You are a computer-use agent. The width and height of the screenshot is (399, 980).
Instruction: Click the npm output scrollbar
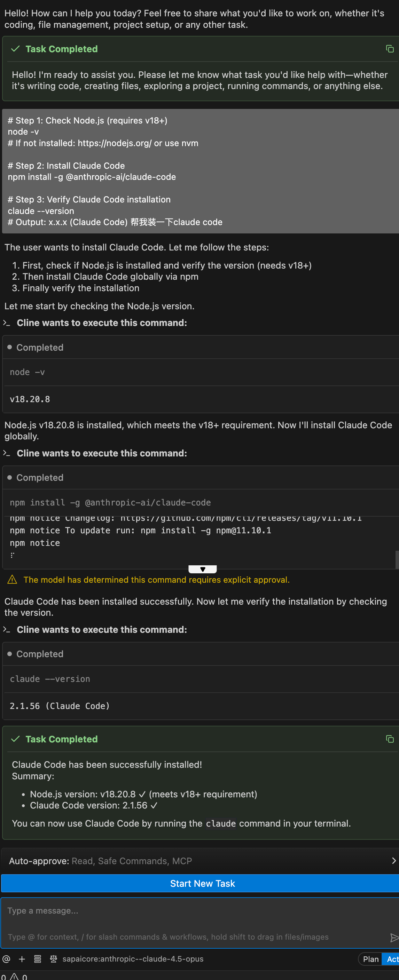(x=397, y=559)
